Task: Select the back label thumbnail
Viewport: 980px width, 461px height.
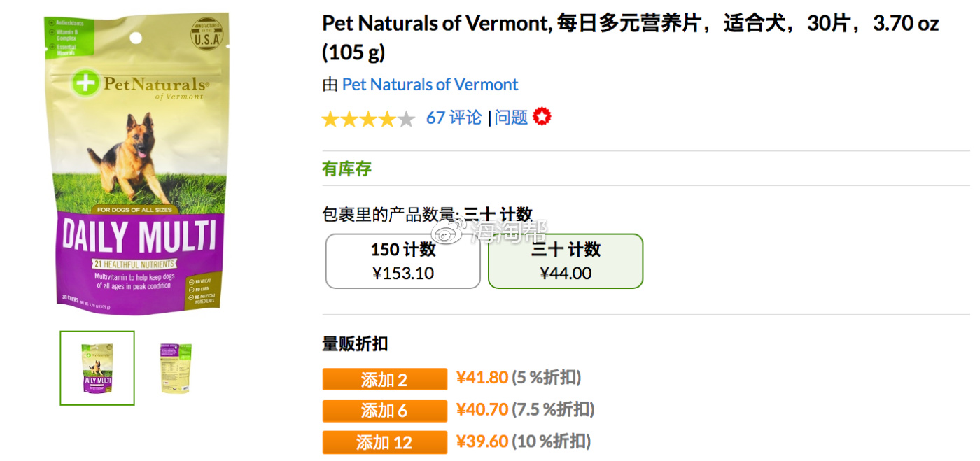Action: (176, 368)
